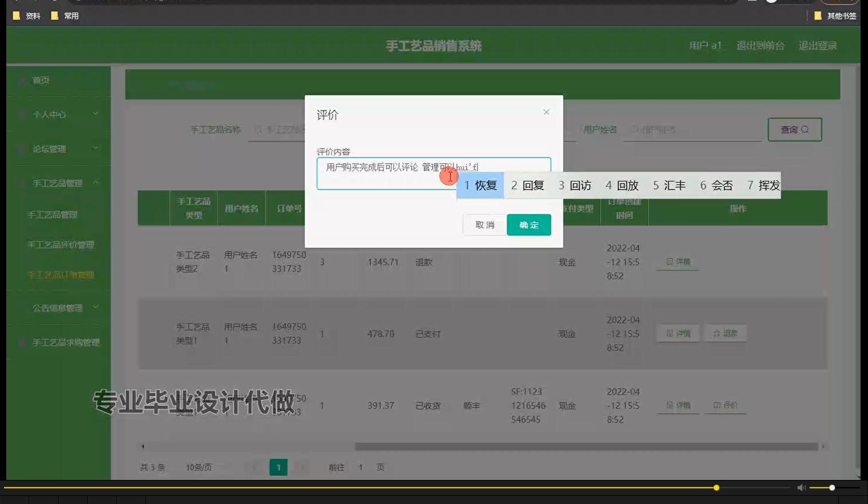The height and width of the screenshot is (504, 868).
Task: Click the magnifier icon in 查询 search button
Action: 806,129
